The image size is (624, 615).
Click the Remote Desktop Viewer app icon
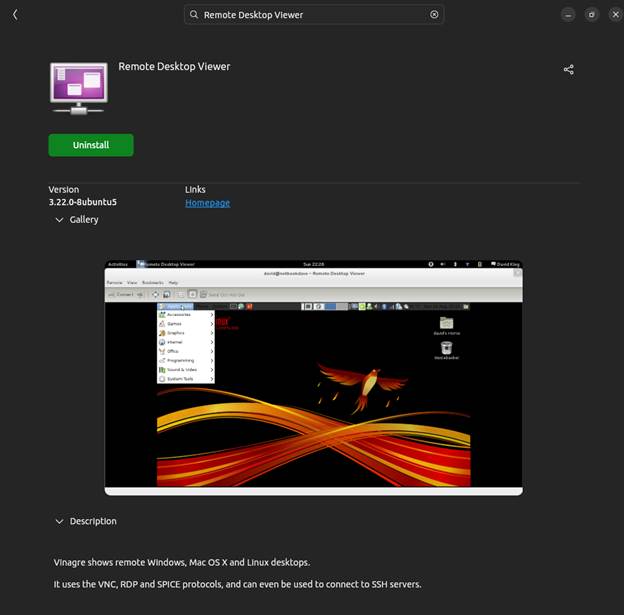(79, 88)
